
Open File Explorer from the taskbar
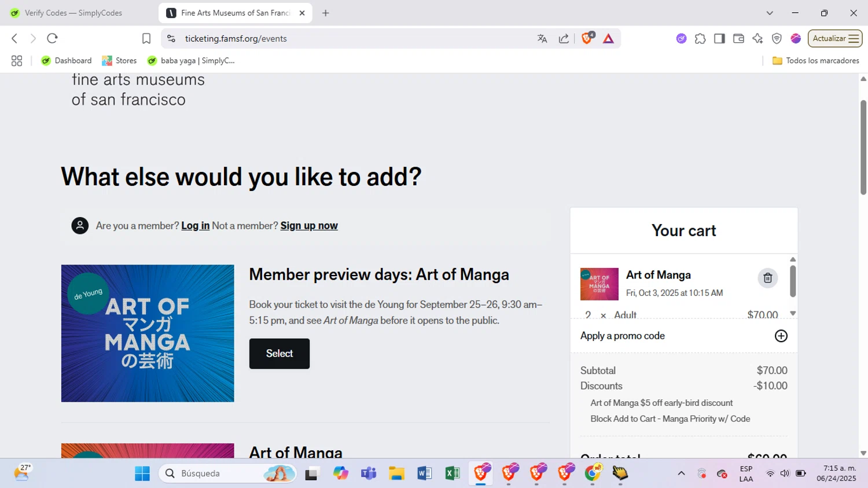click(396, 474)
